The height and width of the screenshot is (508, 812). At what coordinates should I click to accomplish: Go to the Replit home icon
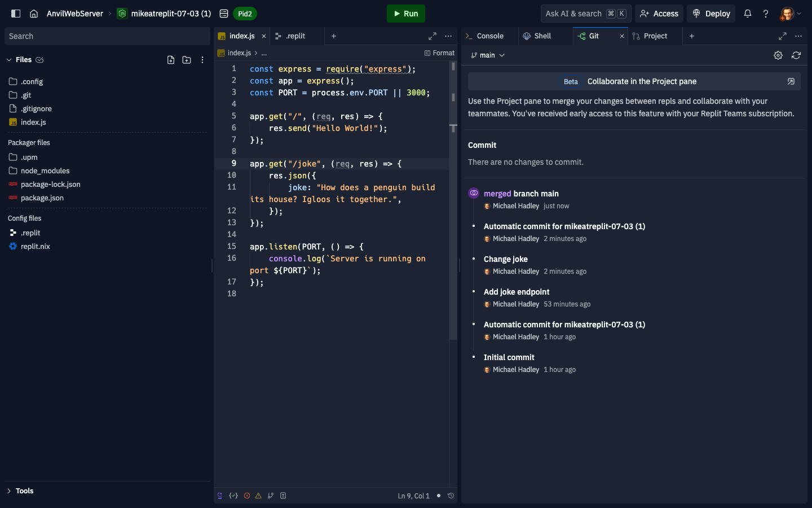[x=34, y=14]
